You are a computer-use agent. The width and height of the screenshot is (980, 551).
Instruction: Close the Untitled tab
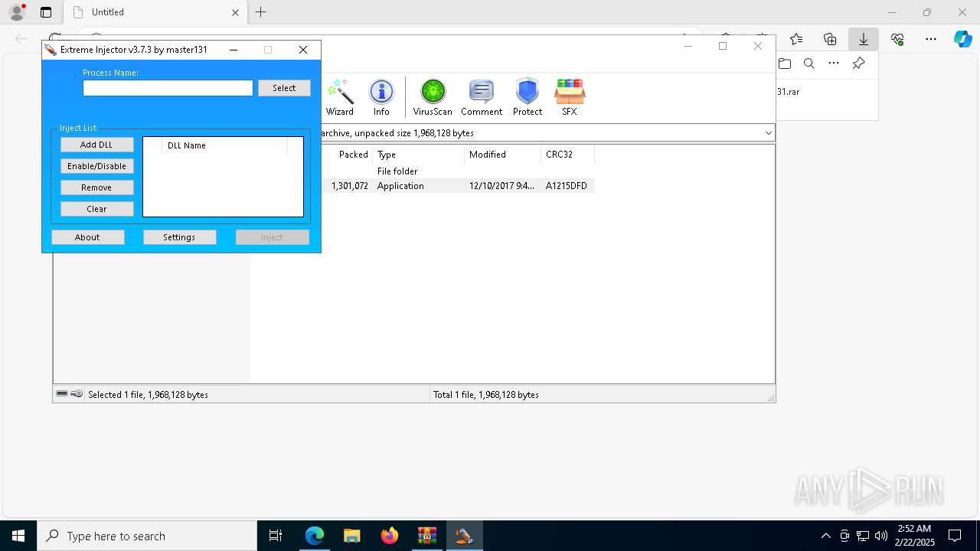pos(236,12)
